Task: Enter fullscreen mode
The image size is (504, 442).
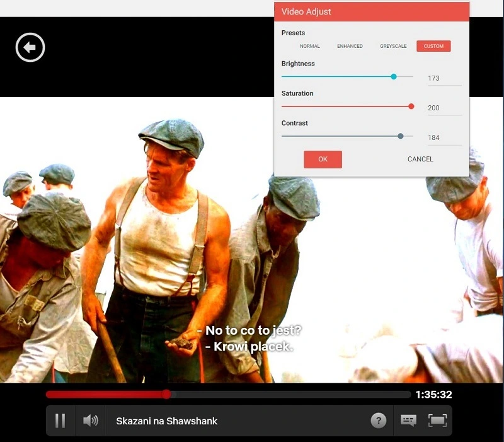Action: click(x=437, y=420)
